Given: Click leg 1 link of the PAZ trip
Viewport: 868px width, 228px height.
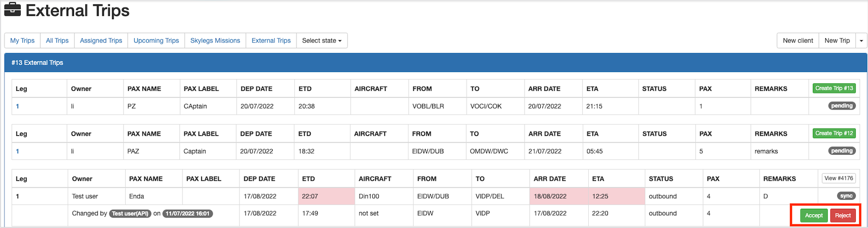Looking at the screenshot, I should pos(18,151).
